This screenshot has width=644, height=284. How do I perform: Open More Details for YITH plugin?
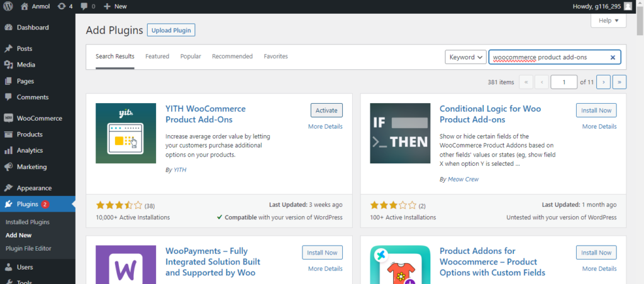click(x=325, y=126)
